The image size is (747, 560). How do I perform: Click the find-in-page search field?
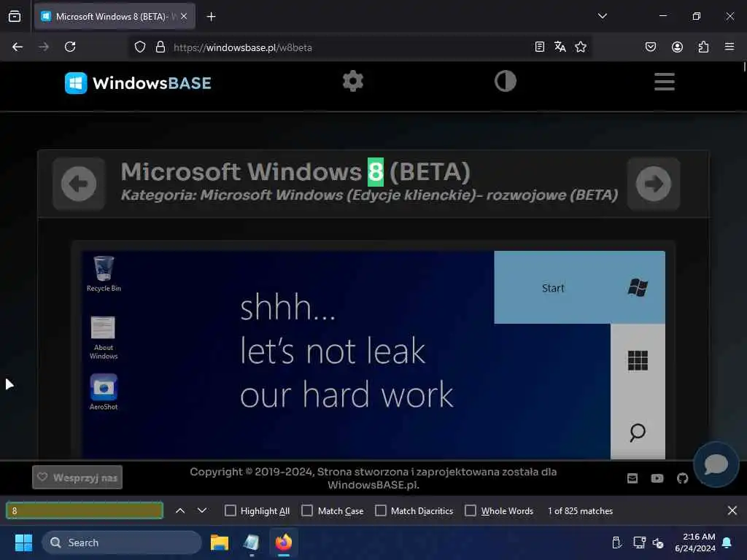85,510
